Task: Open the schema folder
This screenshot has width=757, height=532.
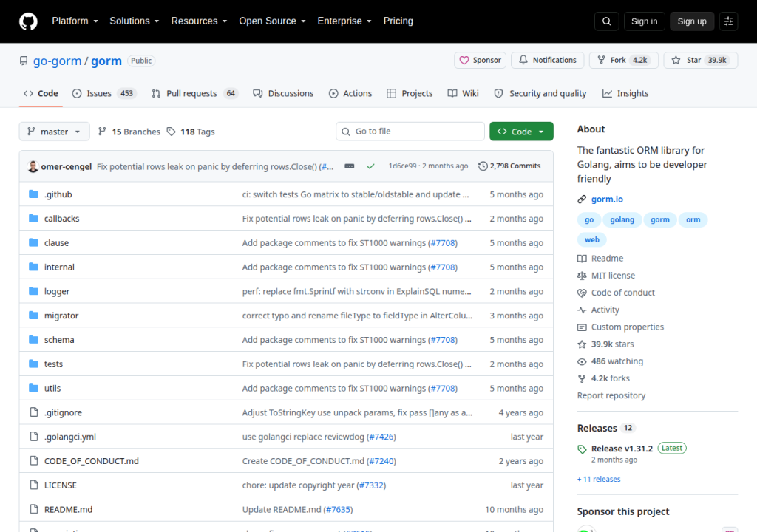Action: tap(59, 340)
